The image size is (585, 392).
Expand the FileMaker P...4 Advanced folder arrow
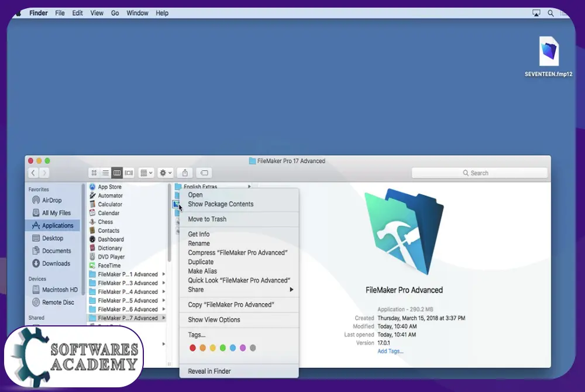pos(163,292)
